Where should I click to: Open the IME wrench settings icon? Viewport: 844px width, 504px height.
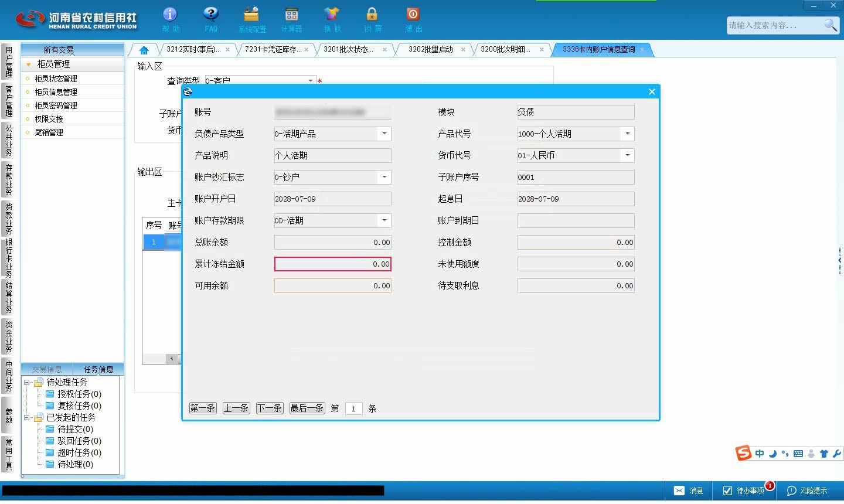coord(836,454)
